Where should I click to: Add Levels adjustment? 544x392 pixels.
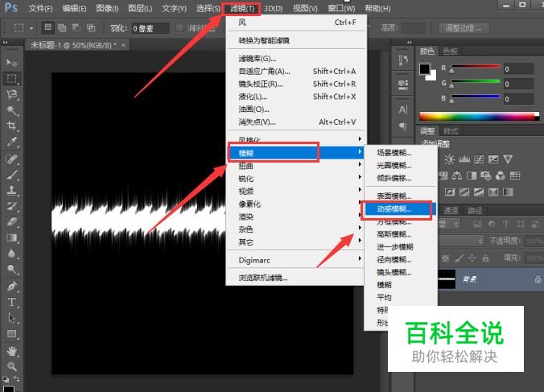pos(464,159)
